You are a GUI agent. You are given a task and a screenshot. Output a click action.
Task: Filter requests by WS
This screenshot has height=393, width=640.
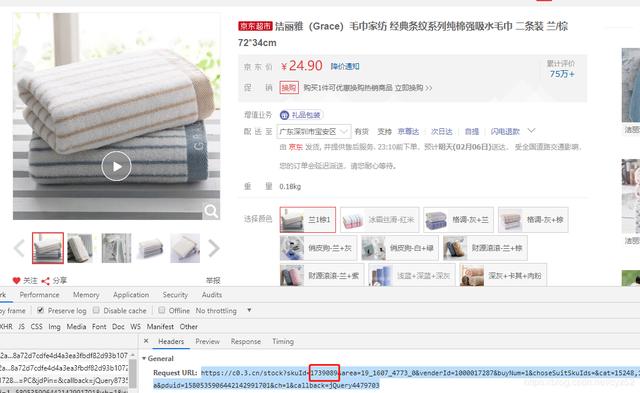click(136, 326)
